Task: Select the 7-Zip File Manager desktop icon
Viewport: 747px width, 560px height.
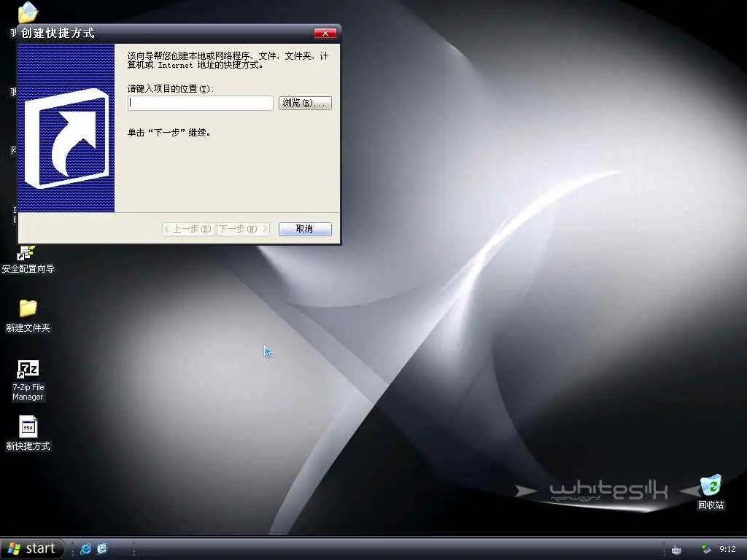Action: 28,380
